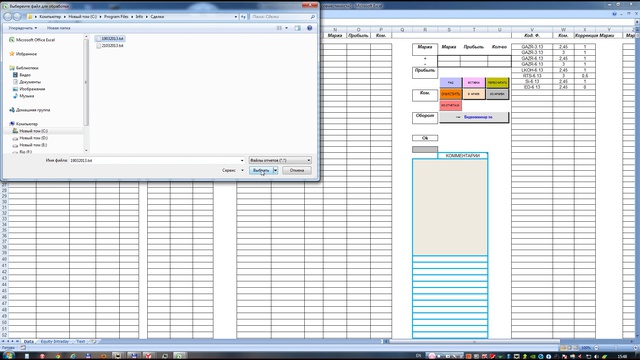Click the gray ИЗ АРХИВА button

[x=498, y=94]
